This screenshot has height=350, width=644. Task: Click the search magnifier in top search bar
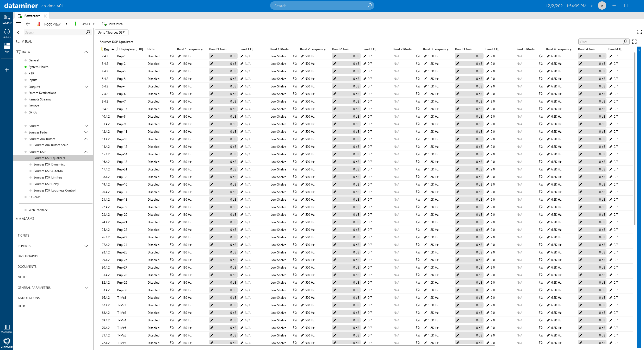369,5
